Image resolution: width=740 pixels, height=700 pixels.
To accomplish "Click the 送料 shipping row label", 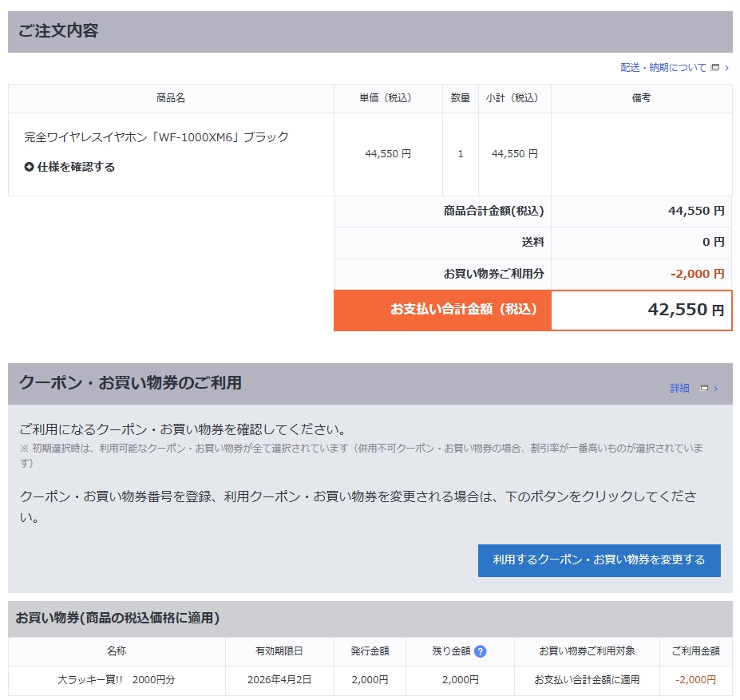I will (532, 242).
